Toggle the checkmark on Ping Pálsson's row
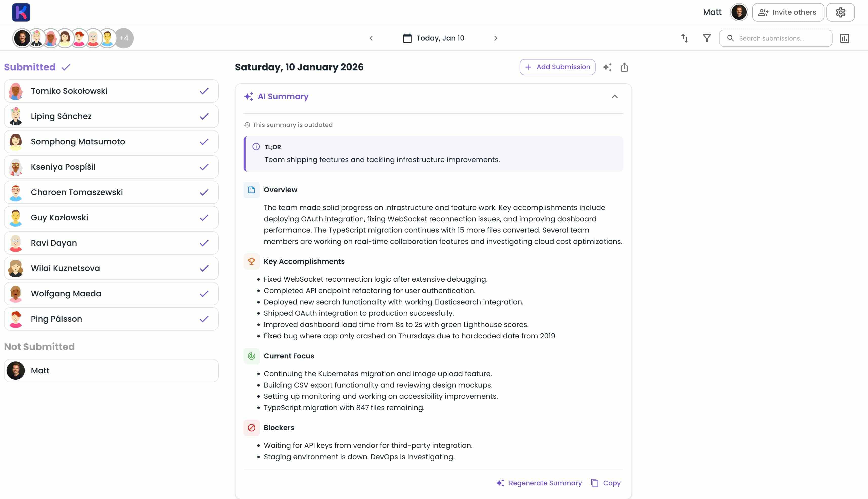The width and height of the screenshot is (868, 499). click(204, 319)
